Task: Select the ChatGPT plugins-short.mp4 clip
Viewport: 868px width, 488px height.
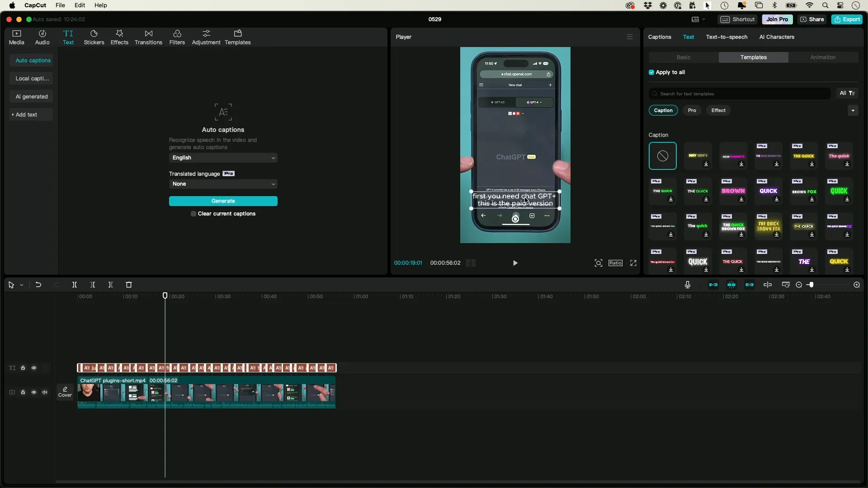Action: pyautogui.click(x=207, y=392)
